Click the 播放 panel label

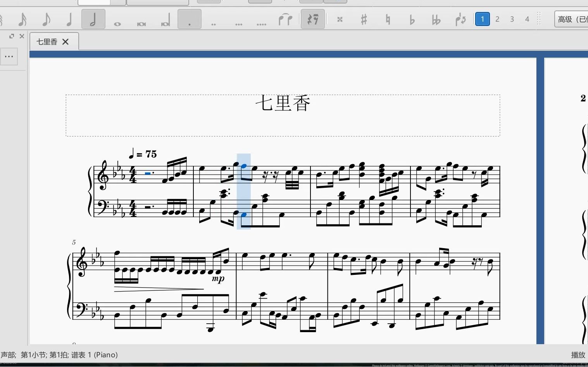point(578,355)
